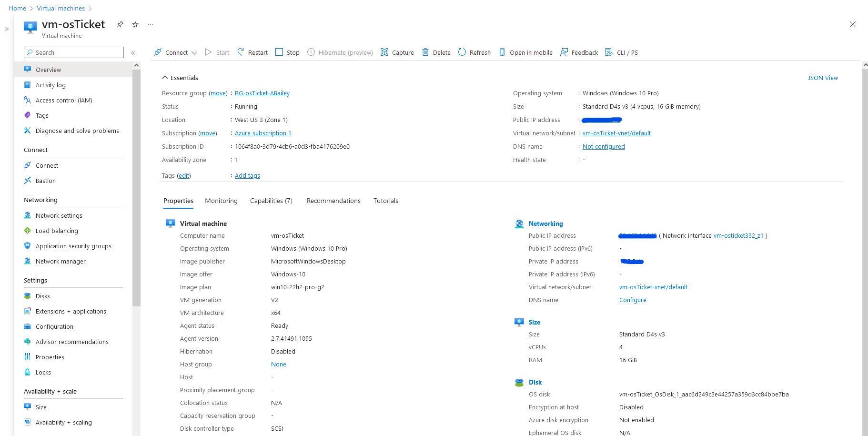Open the Connect item under the sidebar Connect section
This screenshot has height=436, width=868.
(x=73, y=165)
